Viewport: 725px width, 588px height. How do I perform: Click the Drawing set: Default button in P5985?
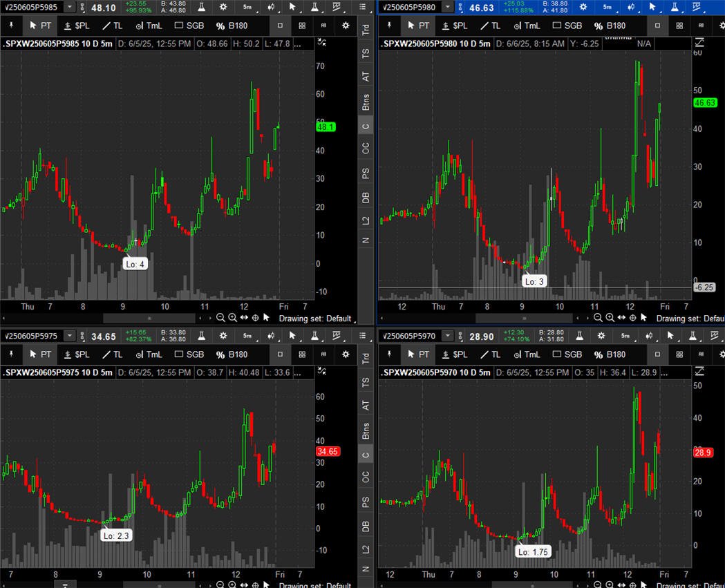click(x=315, y=319)
